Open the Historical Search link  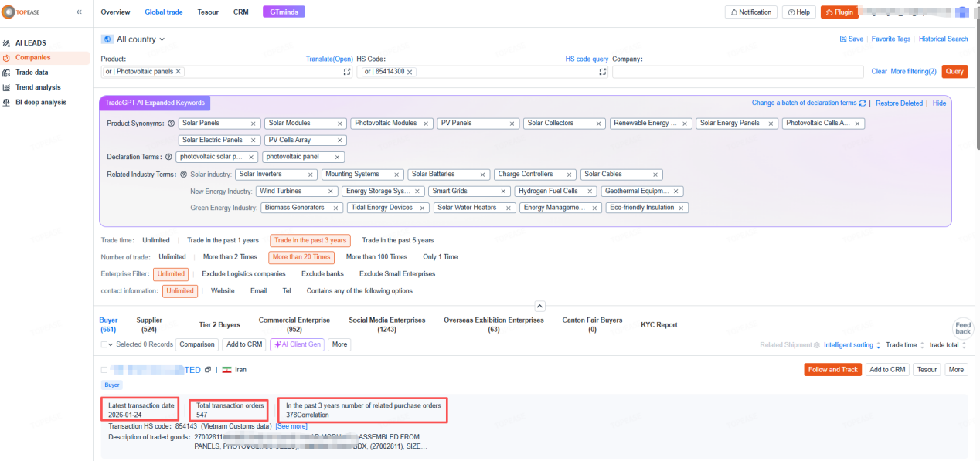[x=943, y=38]
